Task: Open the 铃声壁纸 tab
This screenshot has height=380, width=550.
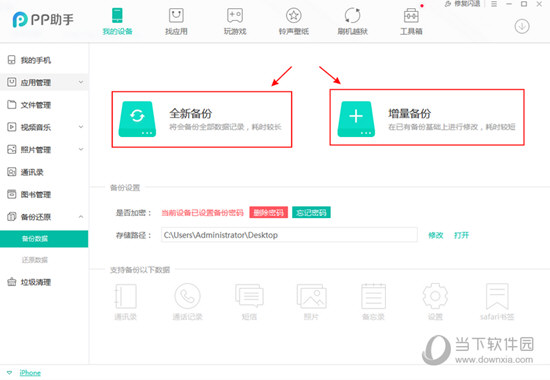Action: click(x=294, y=21)
